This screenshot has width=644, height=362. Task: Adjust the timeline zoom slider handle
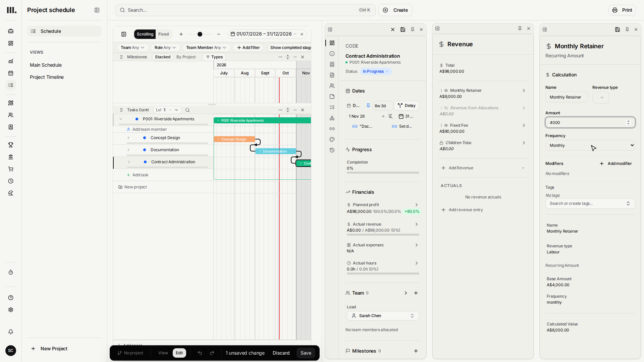click(x=200, y=34)
